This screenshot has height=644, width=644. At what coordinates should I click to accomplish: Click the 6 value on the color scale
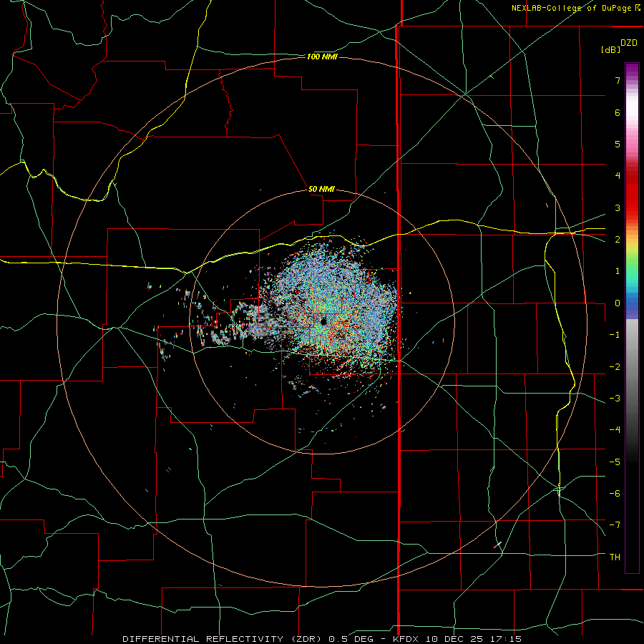[x=618, y=112]
